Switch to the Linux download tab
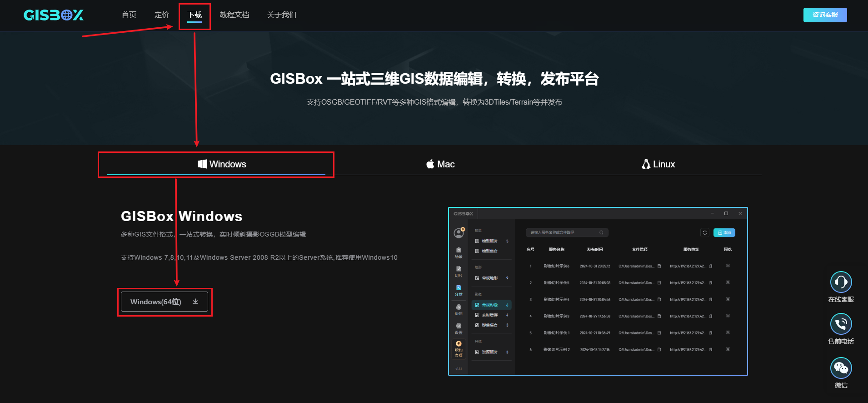This screenshot has height=403, width=868. click(658, 164)
